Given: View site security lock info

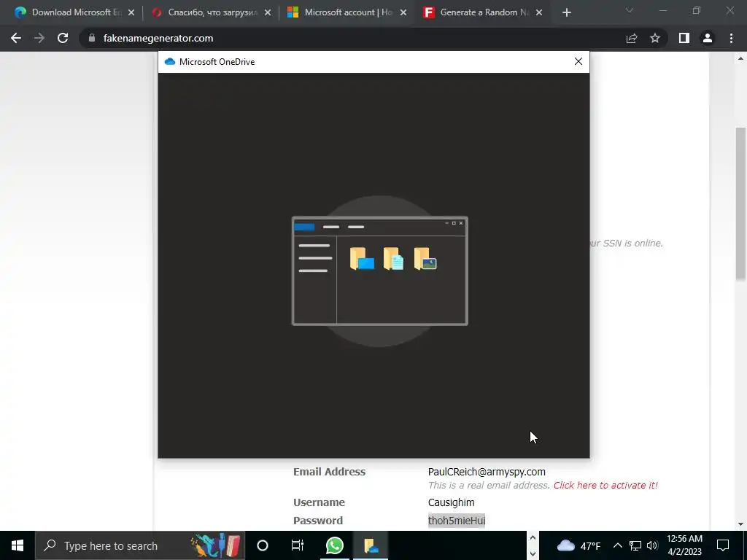Looking at the screenshot, I should click(x=92, y=38).
